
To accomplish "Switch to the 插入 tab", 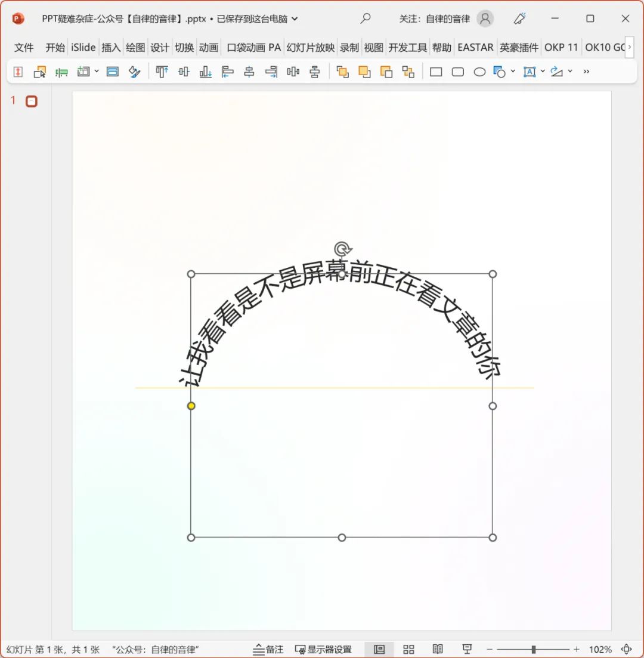I will [x=111, y=47].
